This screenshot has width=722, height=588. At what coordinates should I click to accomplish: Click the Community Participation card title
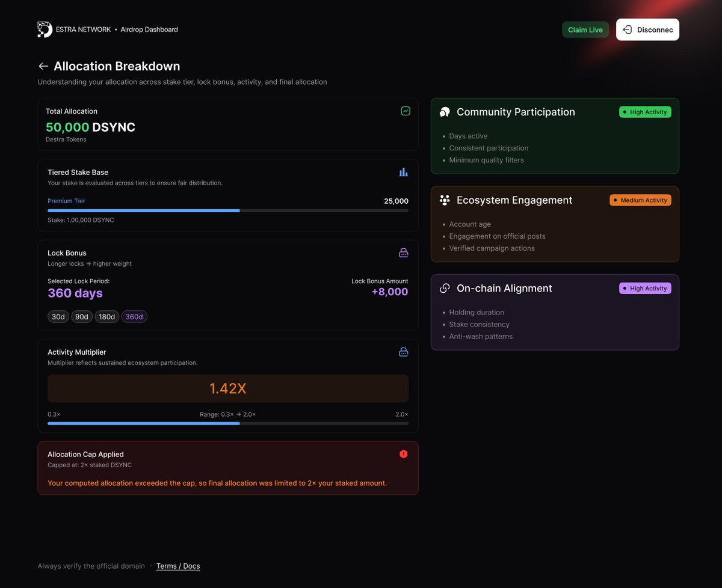click(516, 112)
